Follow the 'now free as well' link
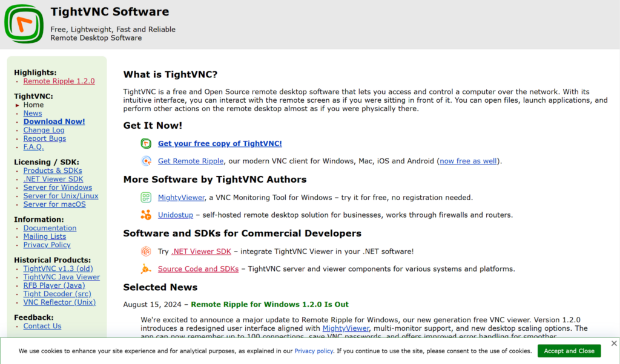 click(468, 161)
